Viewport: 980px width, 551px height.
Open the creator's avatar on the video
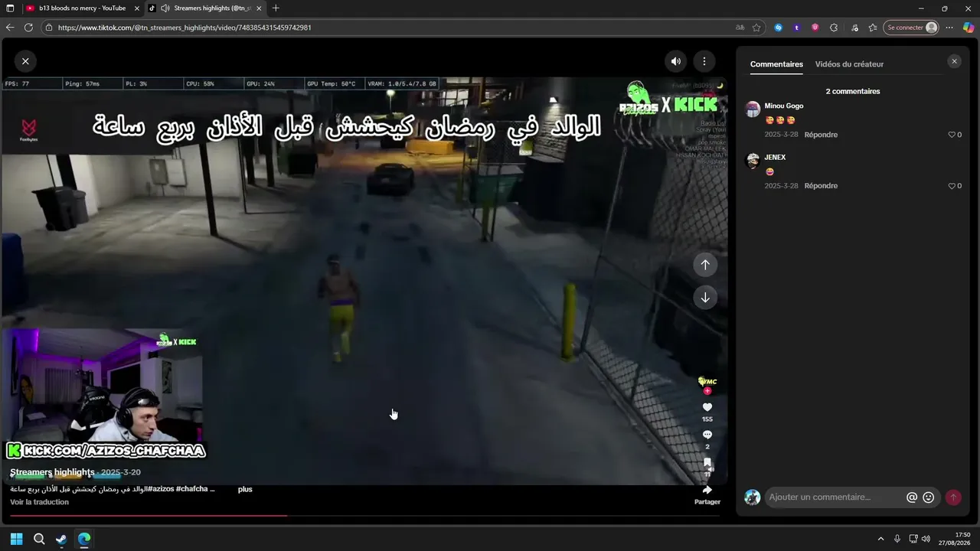707,381
